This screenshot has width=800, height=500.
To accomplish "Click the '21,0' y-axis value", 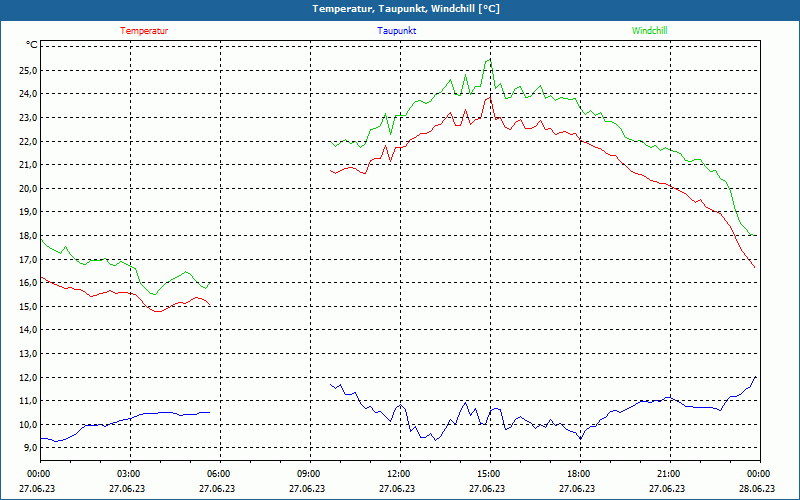I will pos(28,165).
